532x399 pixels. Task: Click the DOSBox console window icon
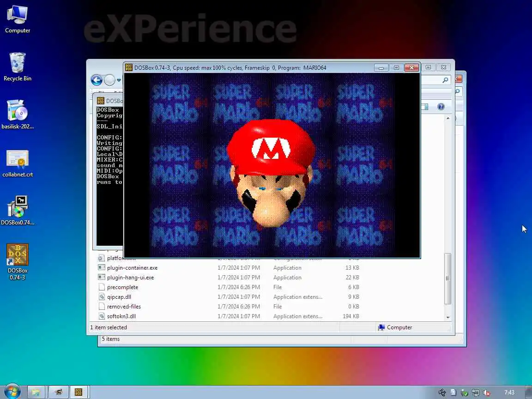[x=100, y=101]
